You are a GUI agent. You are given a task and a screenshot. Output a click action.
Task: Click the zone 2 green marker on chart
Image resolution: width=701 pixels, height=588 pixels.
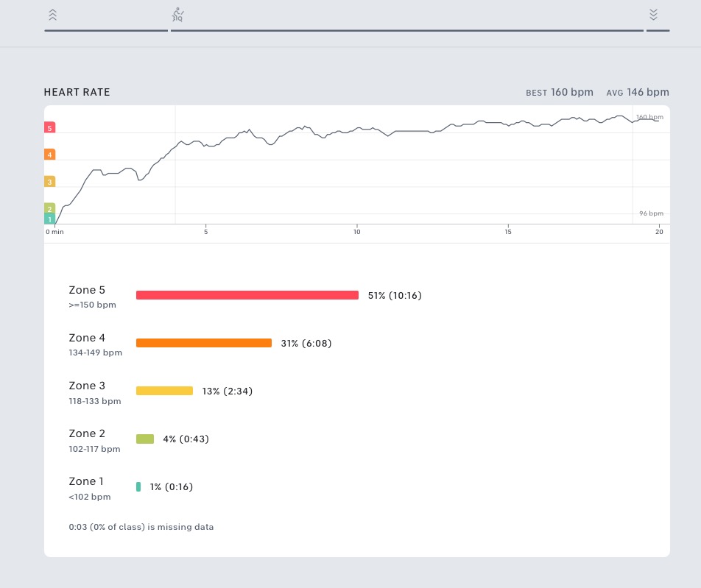tap(49, 208)
